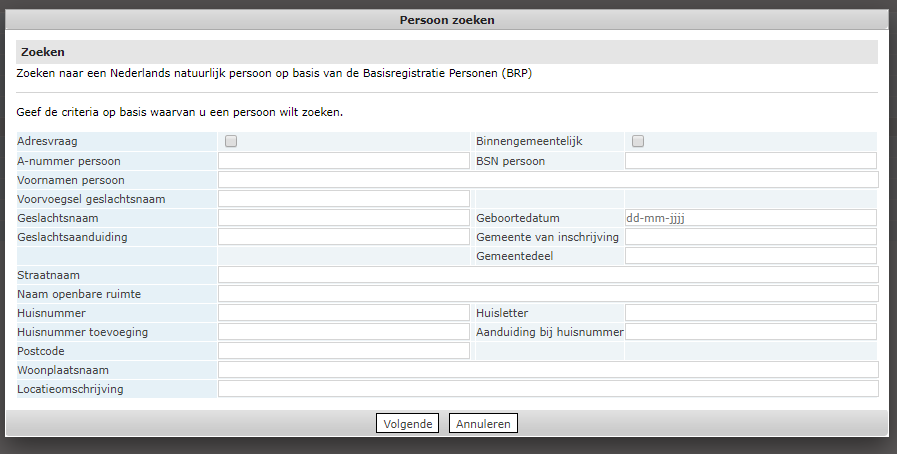
Task: Click the Postcode input field
Action: coord(343,351)
